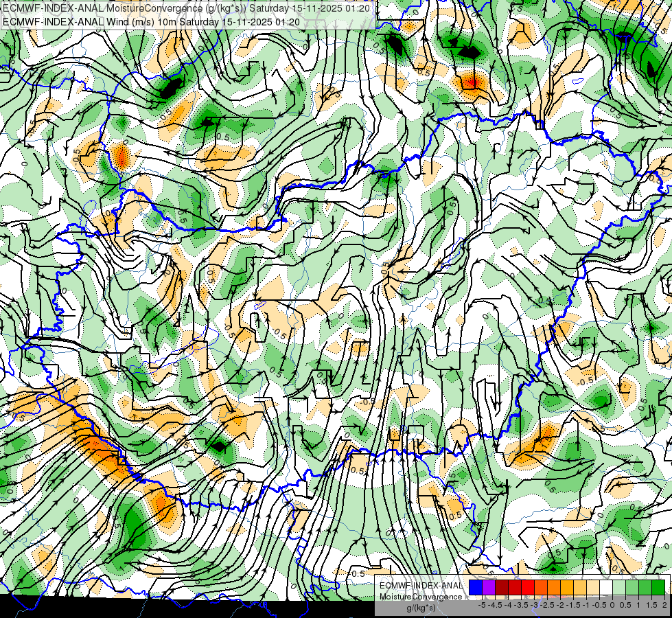Click the -5 legend tick label
672x618 pixels.
click(x=482, y=605)
